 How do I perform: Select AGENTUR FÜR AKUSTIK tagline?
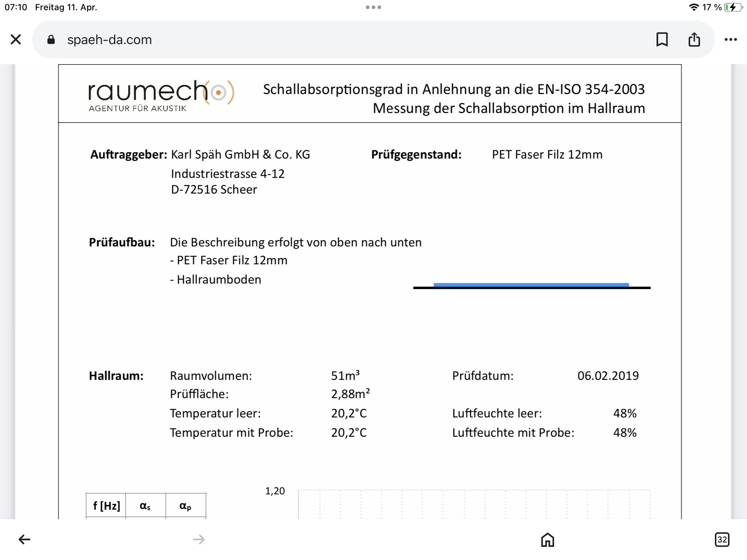(138, 108)
